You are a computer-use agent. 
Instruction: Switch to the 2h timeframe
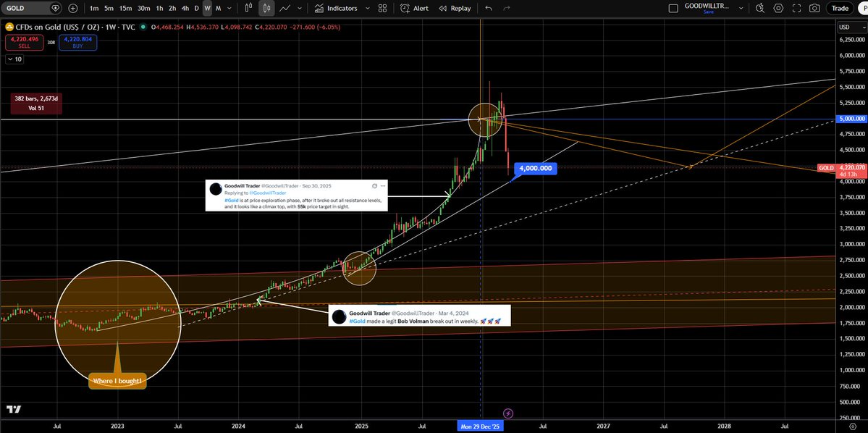pyautogui.click(x=172, y=8)
